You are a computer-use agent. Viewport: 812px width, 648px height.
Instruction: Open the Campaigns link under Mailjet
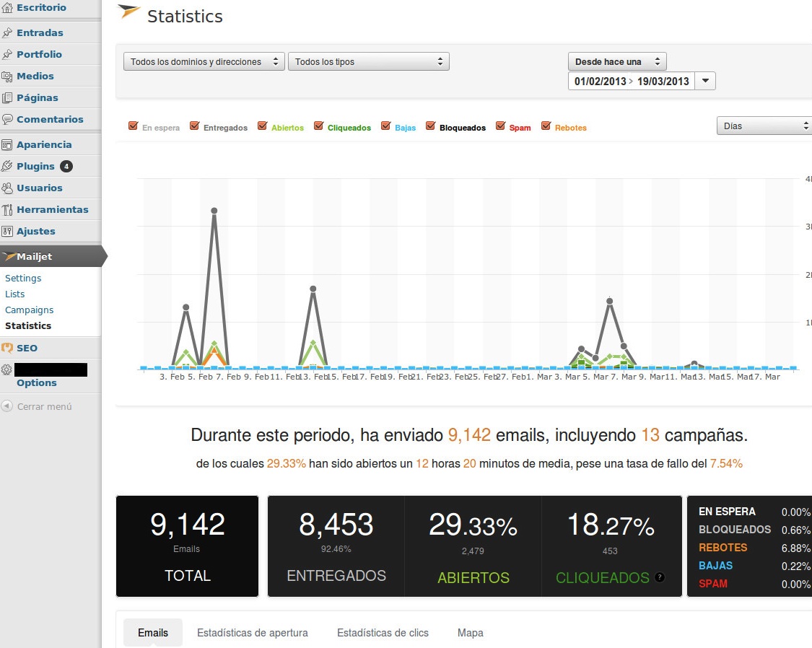click(29, 310)
